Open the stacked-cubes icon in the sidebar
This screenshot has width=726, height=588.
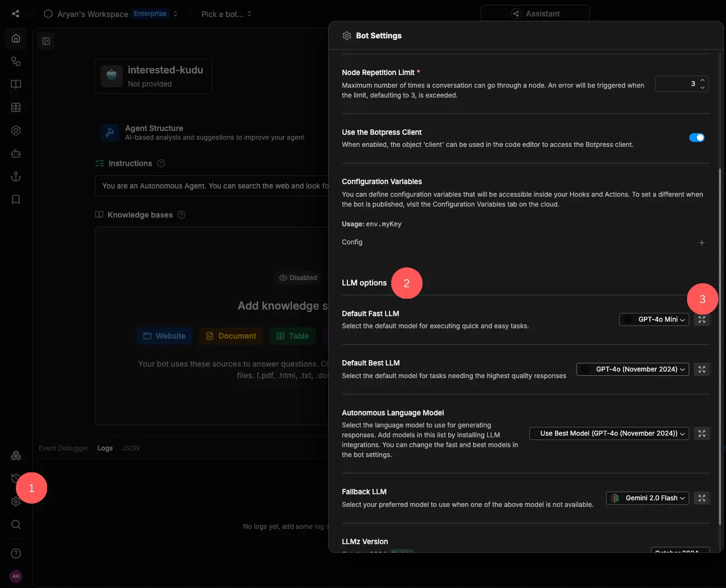(x=16, y=455)
